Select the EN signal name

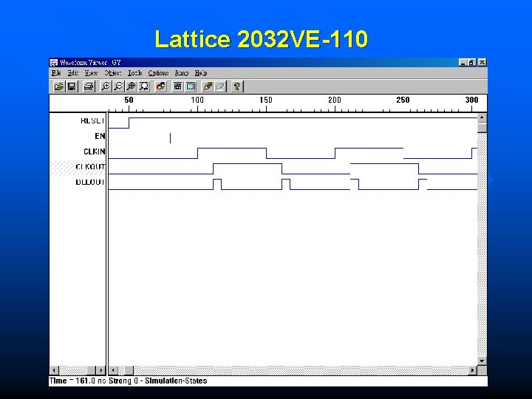pyautogui.click(x=100, y=136)
